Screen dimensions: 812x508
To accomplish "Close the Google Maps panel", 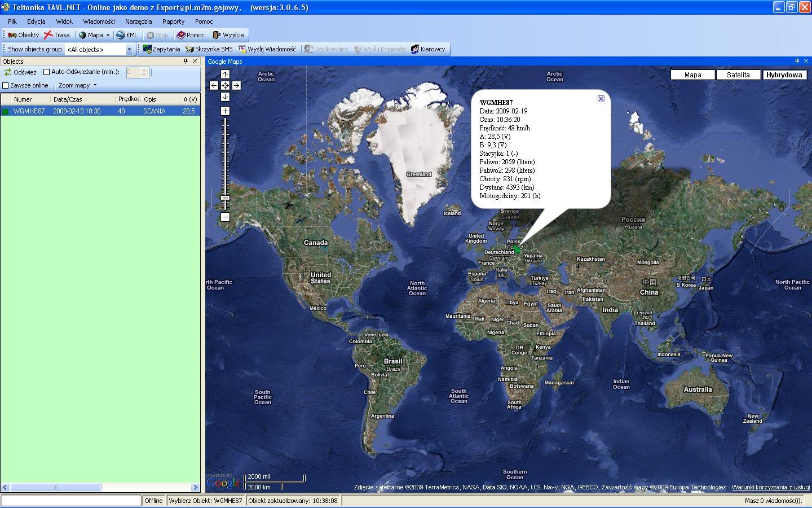I will [x=806, y=61].
